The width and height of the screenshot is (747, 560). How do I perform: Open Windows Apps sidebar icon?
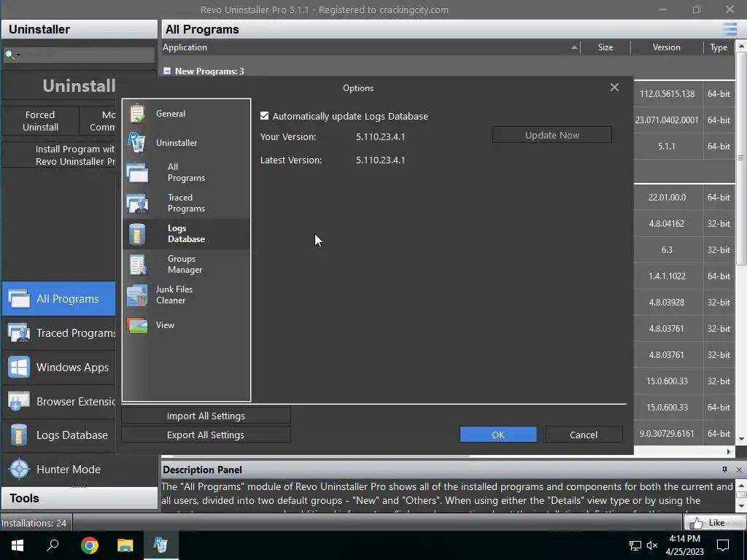(x=19, y=367)
